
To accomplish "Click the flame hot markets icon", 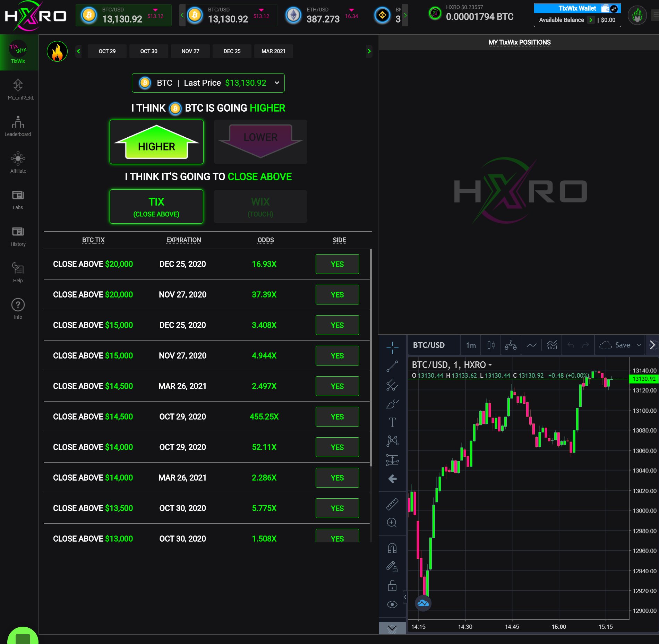I will click(57, 51).
